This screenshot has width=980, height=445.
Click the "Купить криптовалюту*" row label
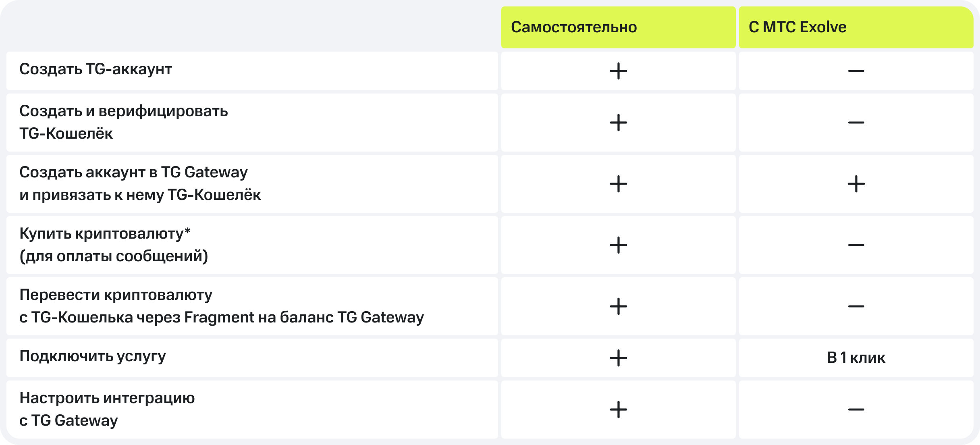pyautogui.click(x=105, y=234)
